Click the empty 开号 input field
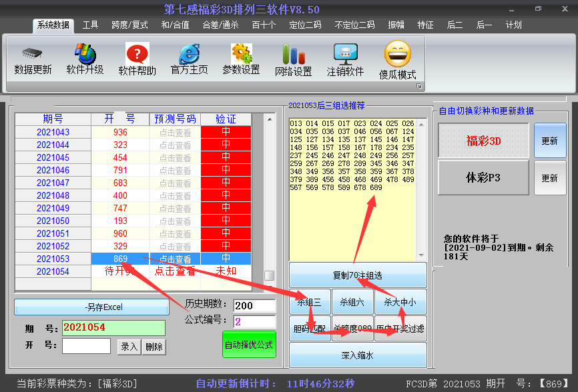Screen dimensions: 578x392 pos(86,346)
